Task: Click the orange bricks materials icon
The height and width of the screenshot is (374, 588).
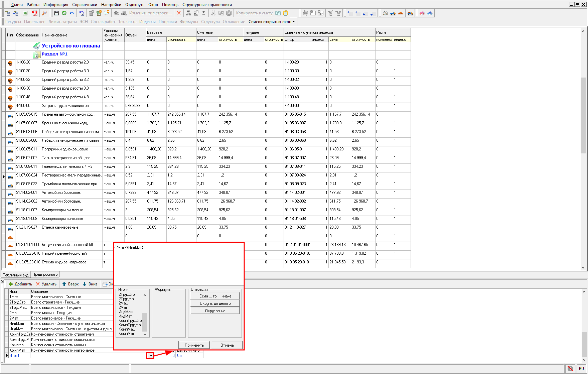Action: pyautogui.click(x=401, y=13)
